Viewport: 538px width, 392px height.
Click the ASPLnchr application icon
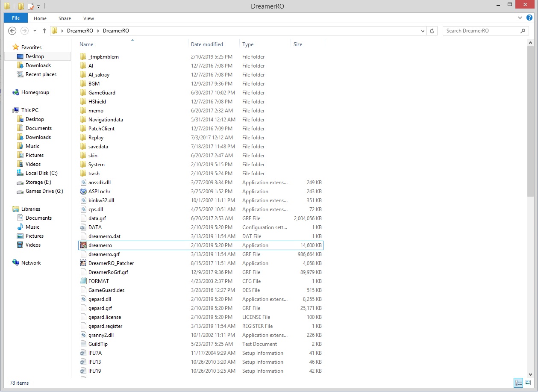click(83, 192)
